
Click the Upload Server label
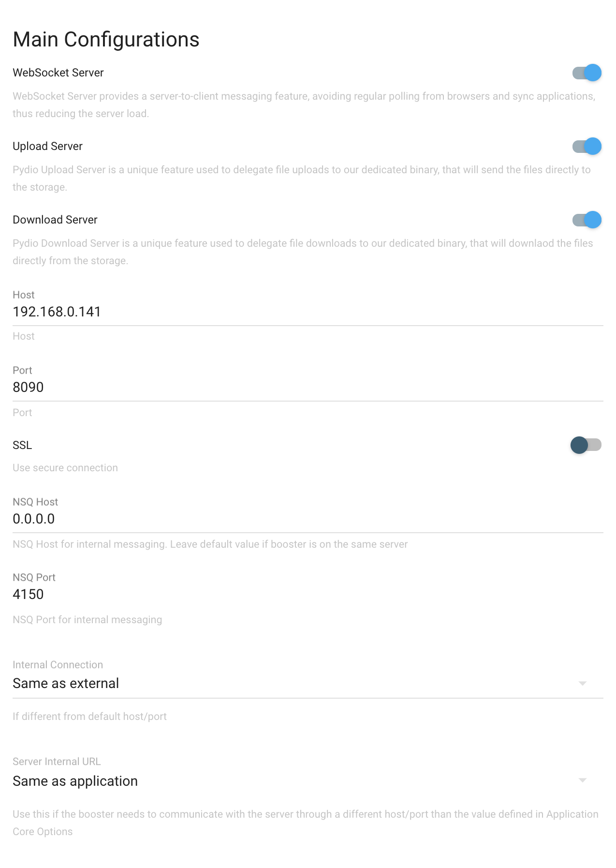pyautogui.click(x=47, y=146)
